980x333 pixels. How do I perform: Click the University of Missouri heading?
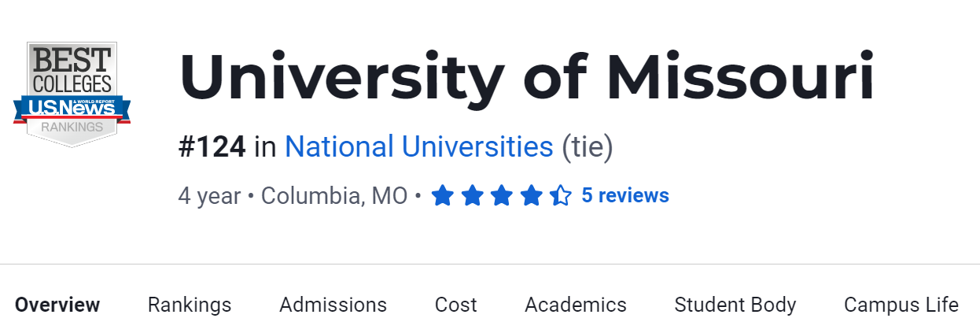click(x=527, y=79)
